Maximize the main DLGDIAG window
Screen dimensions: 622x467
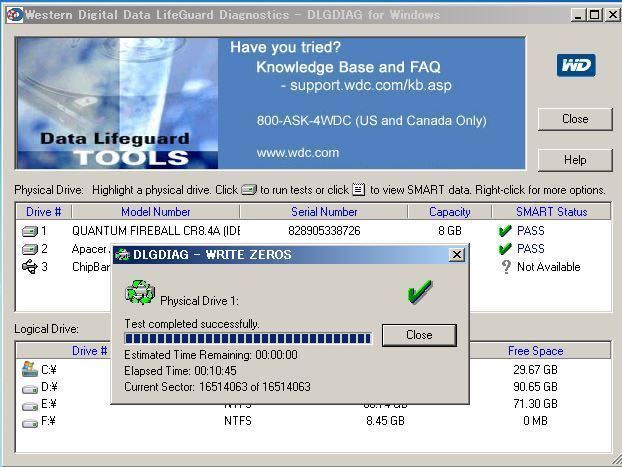point(594,15)
